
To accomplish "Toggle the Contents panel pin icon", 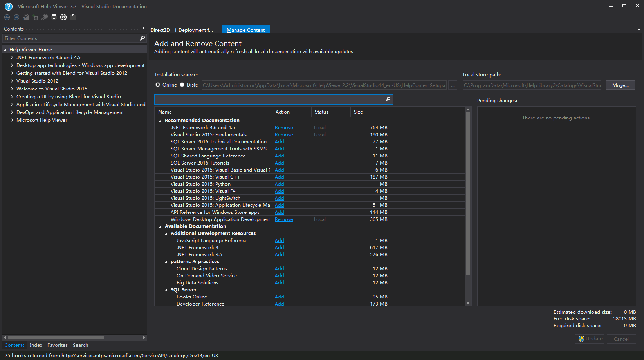I will coord(143,29).
